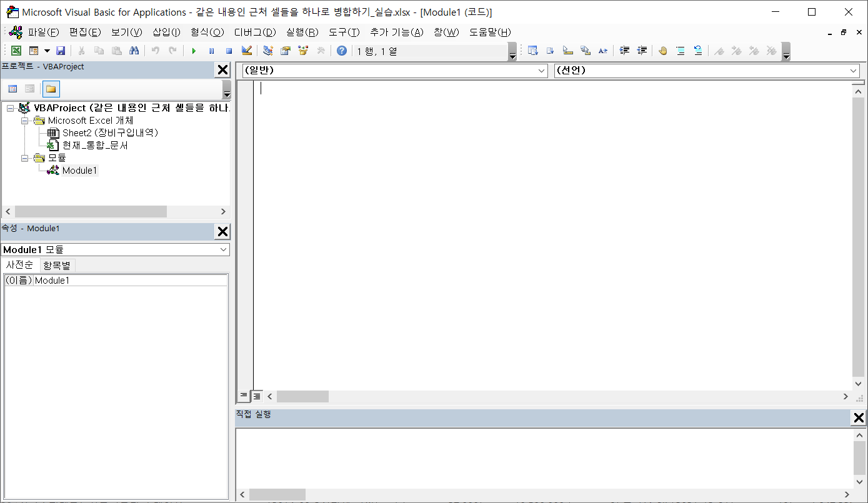Screen dimensions: 868x503
Task: Open the 형식(O) menu
Action: click(207, 32)
